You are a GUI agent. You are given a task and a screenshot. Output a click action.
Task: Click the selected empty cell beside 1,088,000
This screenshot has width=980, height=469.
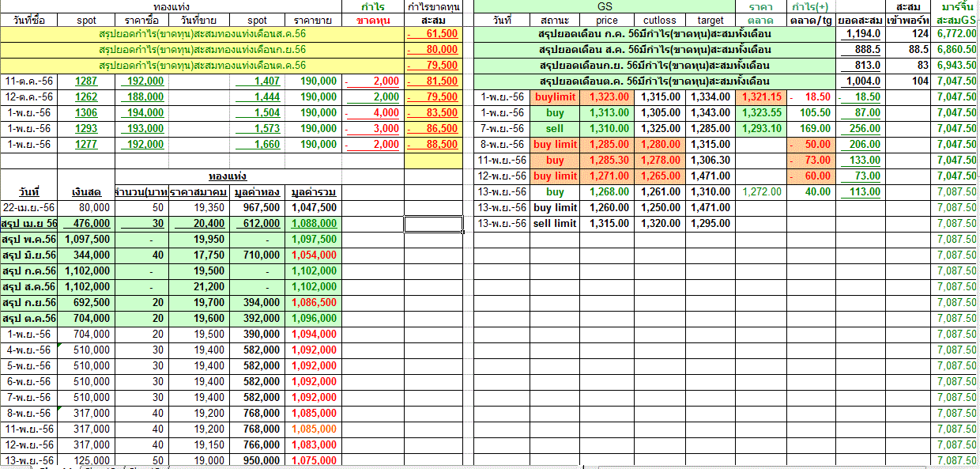coord(433,224)
